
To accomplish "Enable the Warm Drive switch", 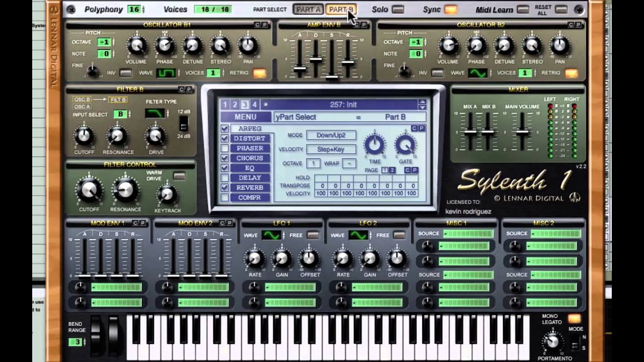I will click(x=179, y=176).
